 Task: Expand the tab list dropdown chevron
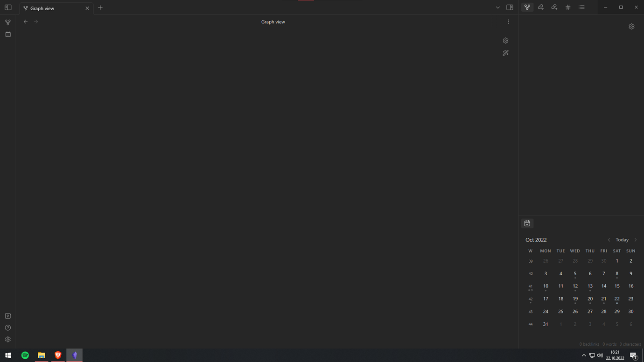click(x=497, y=7)
